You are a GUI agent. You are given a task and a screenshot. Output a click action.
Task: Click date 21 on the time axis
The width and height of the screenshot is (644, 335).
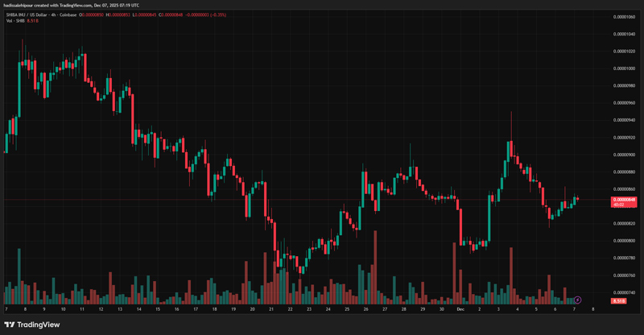(272, 308)
